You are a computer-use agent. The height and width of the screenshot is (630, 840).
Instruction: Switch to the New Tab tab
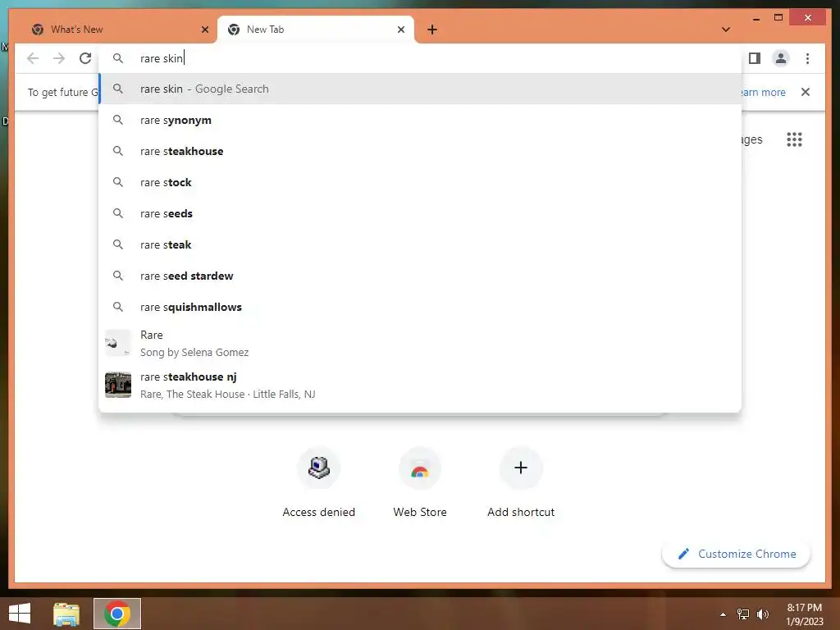coord(316,30)
